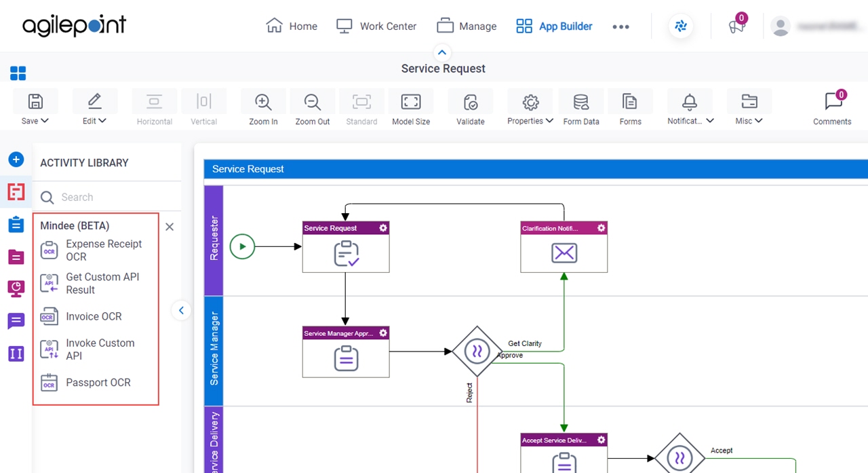Open the three-dots more menu

tap(620, 26)
